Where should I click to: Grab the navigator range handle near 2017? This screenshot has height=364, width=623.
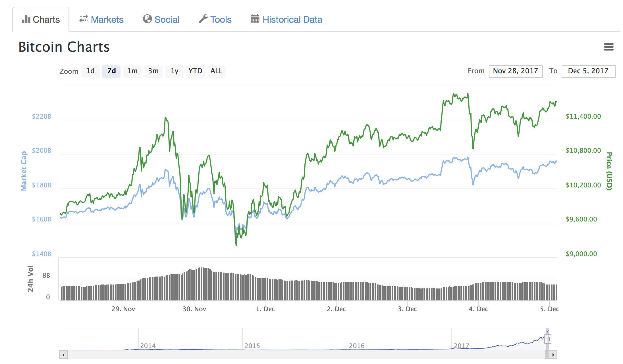pos(547,339)
